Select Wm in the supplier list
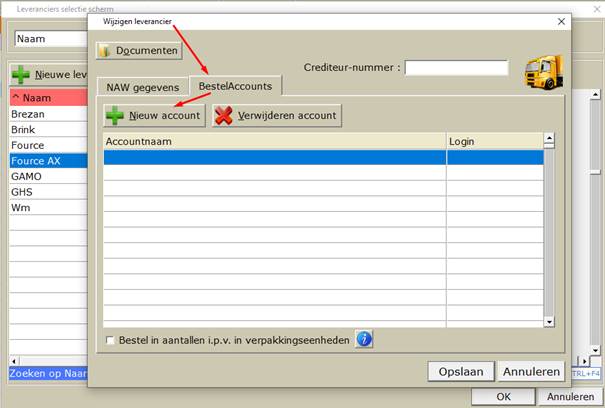Viewport: 605px width, 408px height. (x=49, y=207)
